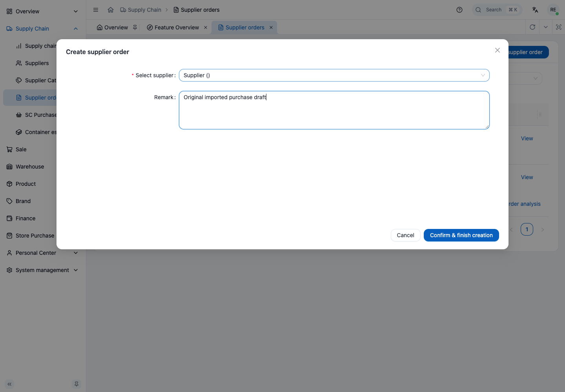Confirm and finish creation

coord(461,235)
